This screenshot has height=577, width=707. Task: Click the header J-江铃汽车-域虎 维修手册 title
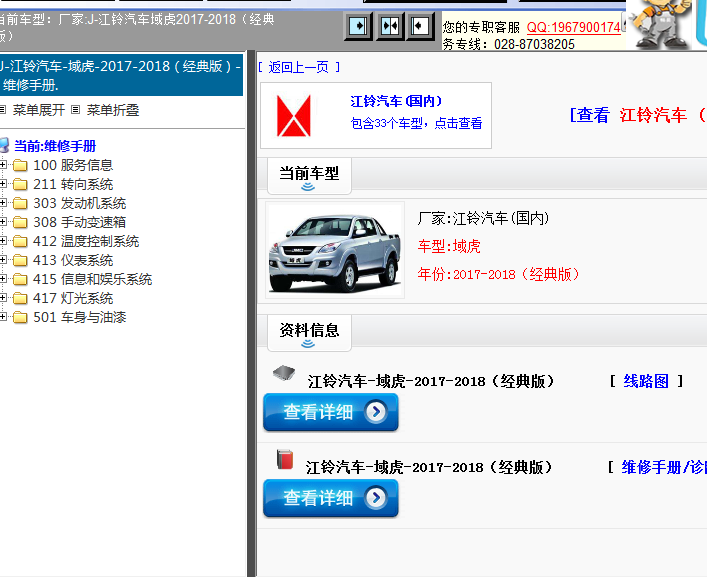(x=121, y=75)
